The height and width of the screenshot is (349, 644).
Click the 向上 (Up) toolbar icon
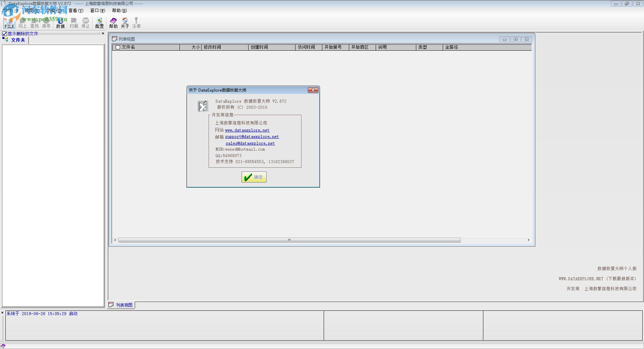(22, 23)
